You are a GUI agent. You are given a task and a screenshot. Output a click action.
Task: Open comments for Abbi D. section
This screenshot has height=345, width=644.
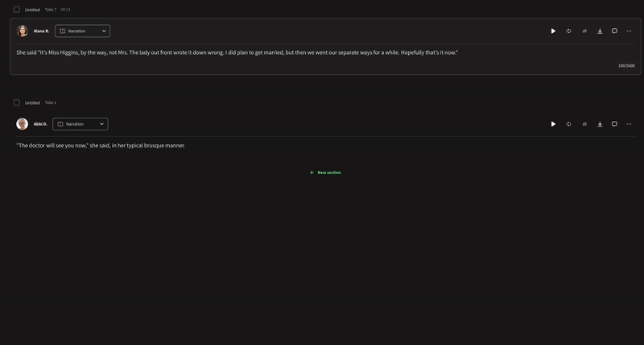coord(614,124)
